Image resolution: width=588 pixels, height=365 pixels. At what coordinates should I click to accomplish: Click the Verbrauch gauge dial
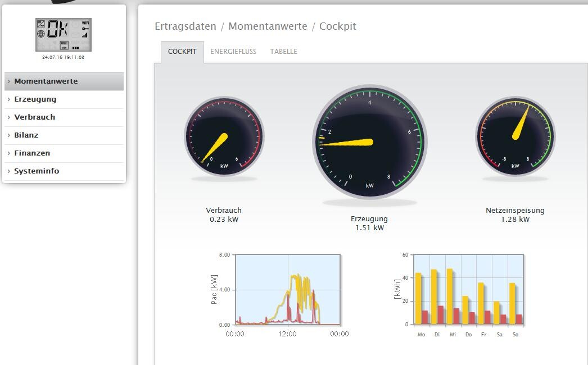coord(224,137)
